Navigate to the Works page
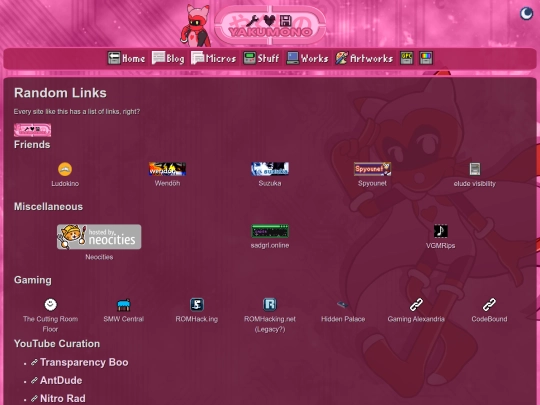540x405 pixels. tap(308, 58)
